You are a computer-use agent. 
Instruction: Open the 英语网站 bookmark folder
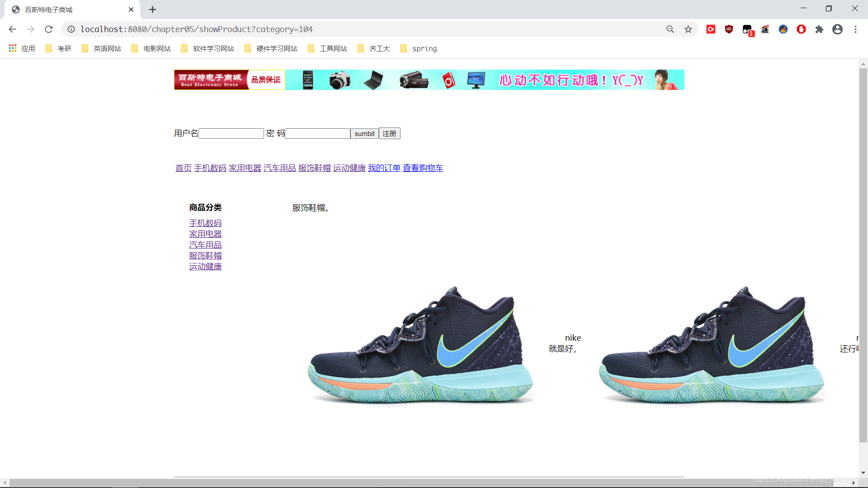(x=101, y=48)
